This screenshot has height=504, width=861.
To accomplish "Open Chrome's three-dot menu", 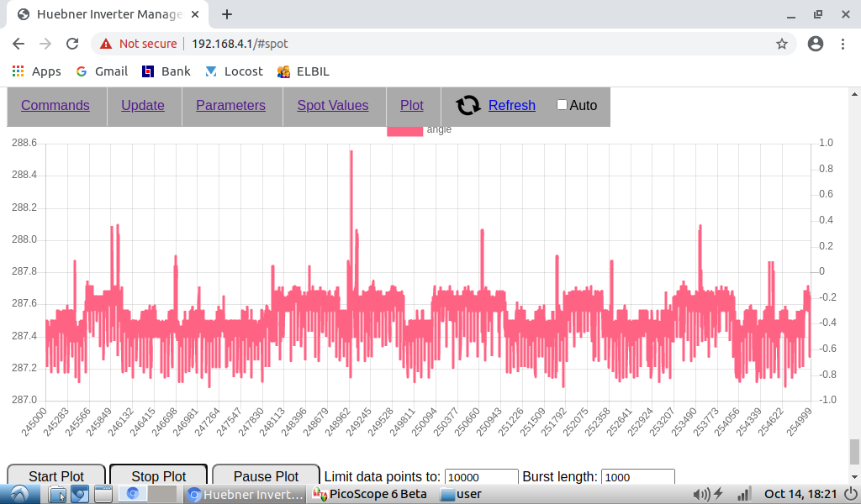I will 843,44.
